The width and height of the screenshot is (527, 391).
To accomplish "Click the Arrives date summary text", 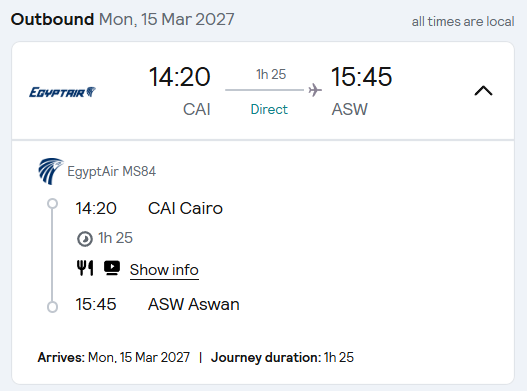I will click(x=114, y=357).
